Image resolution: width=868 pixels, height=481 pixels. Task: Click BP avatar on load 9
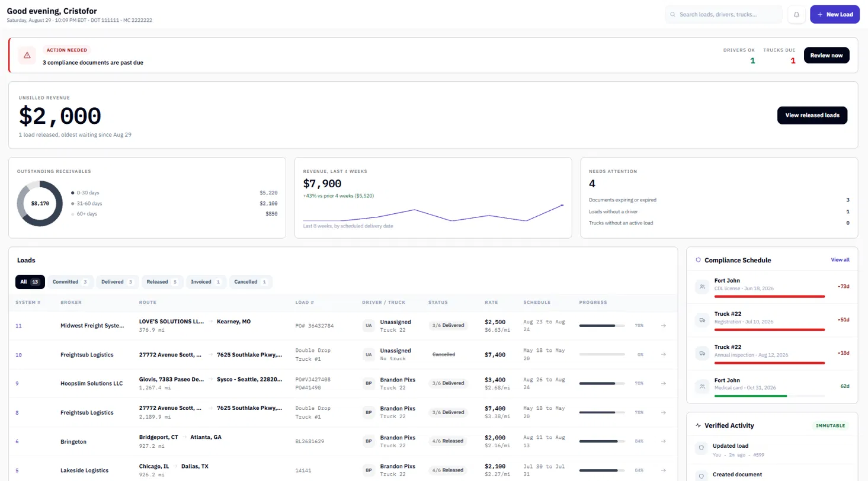tap(369, 383)
